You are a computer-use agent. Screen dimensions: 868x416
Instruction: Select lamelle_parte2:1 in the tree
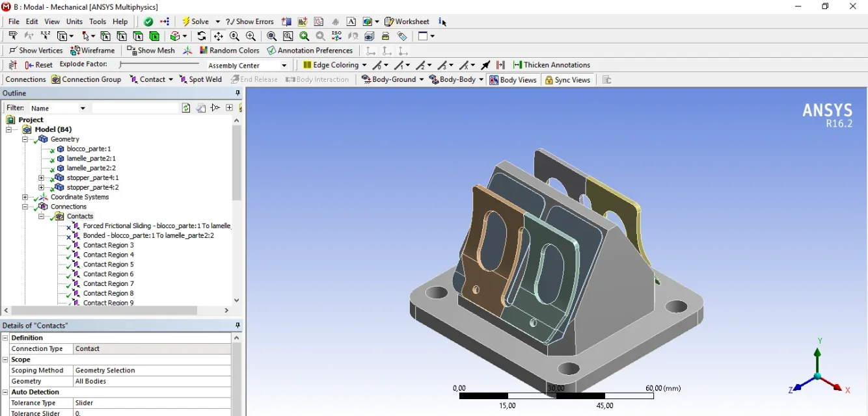[91, 159]
